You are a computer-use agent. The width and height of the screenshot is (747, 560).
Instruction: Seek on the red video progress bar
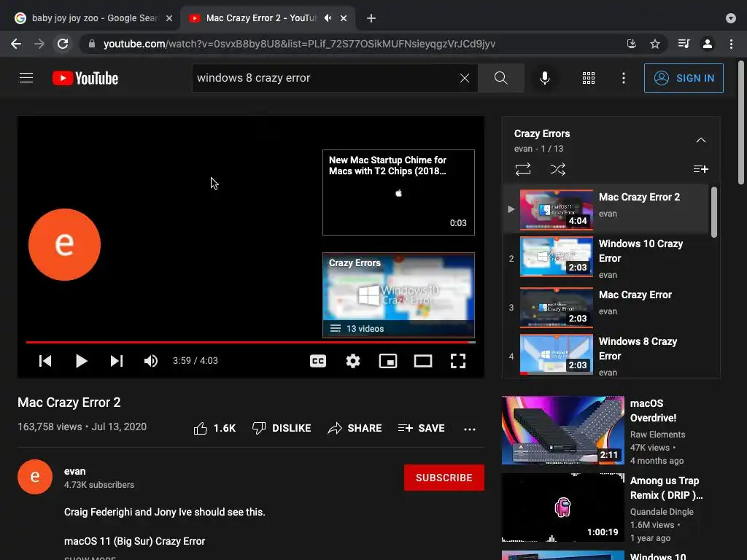coord(251,342)
